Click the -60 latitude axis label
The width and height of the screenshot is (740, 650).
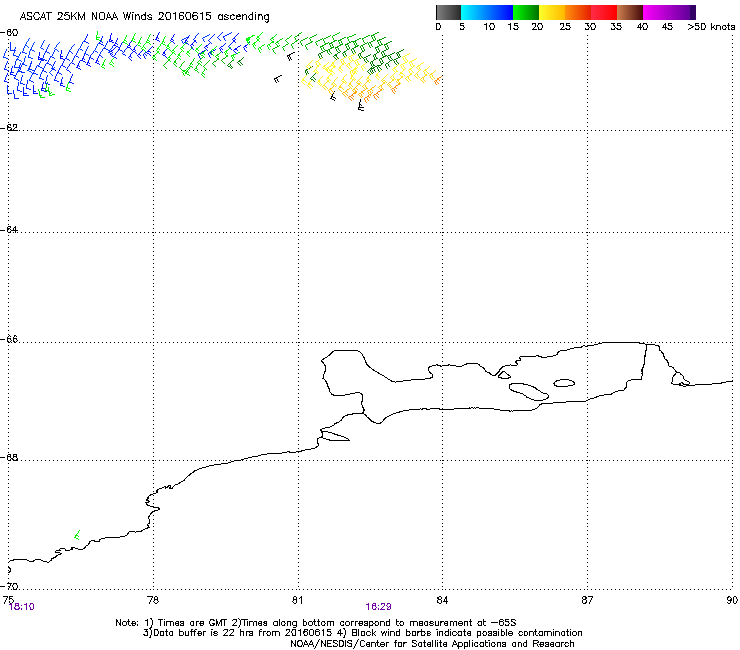[x=9, y=33]
